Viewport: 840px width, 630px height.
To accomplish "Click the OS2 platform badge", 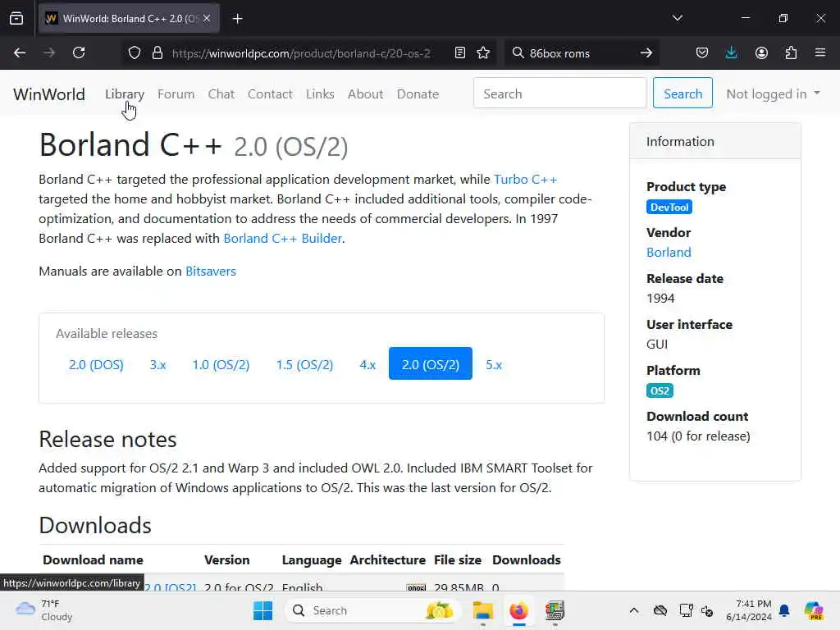I will [x=660, y=391].
